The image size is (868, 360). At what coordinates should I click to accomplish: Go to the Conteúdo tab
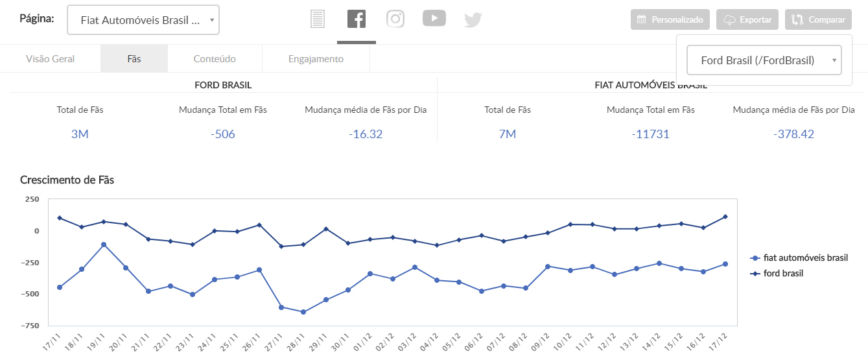(215, 59)
